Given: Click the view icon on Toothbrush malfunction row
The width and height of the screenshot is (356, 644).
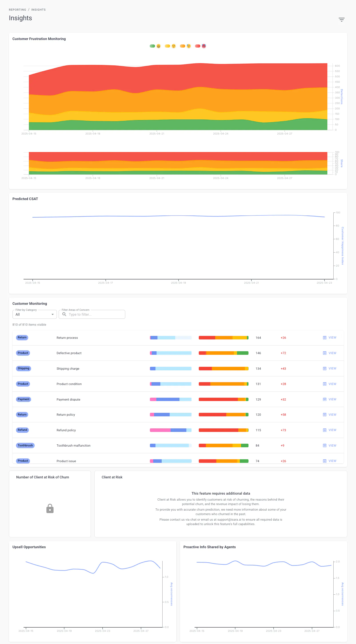Looking at the screenshot, I should pyautogui.click(x=324, y=445).
